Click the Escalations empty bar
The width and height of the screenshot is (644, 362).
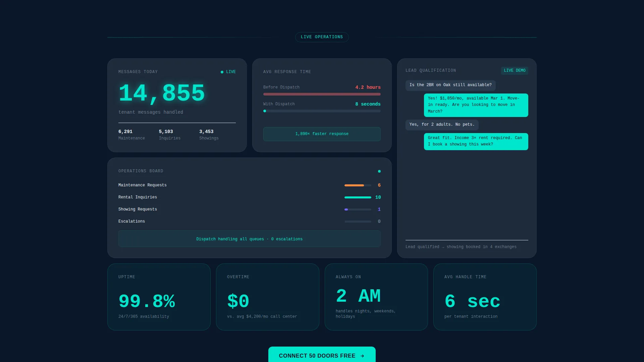[358, 222]
